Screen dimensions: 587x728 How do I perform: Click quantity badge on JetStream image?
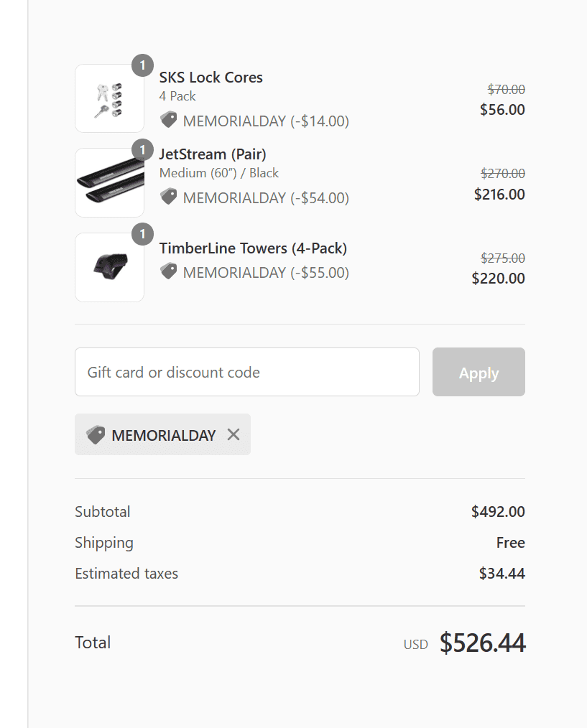142,149
